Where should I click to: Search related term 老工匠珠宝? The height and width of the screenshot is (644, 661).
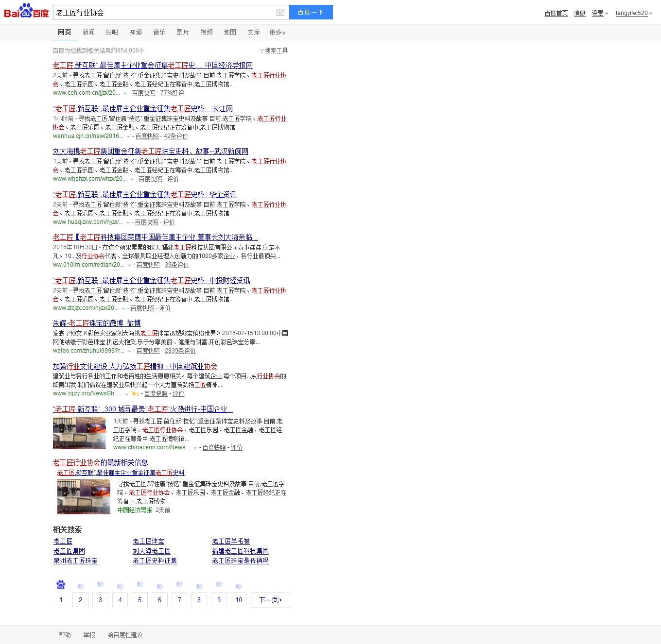(x=148, y=541)
